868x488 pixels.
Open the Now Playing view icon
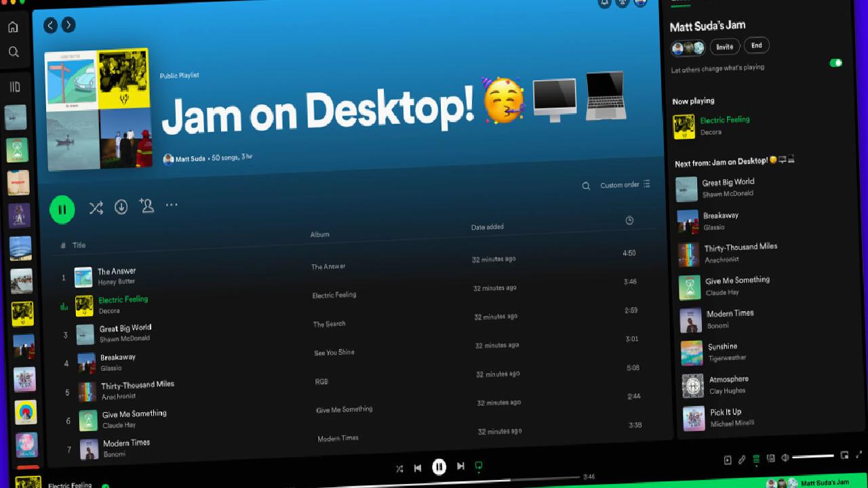(728, 460)
